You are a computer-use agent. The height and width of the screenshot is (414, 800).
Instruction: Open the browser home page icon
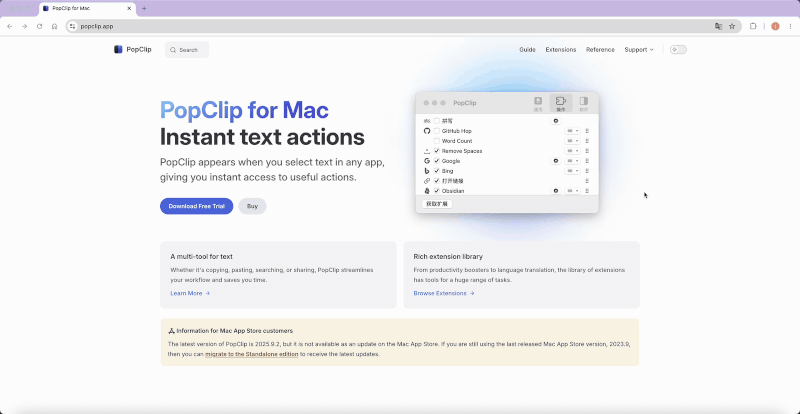click(x=55, y=27)
